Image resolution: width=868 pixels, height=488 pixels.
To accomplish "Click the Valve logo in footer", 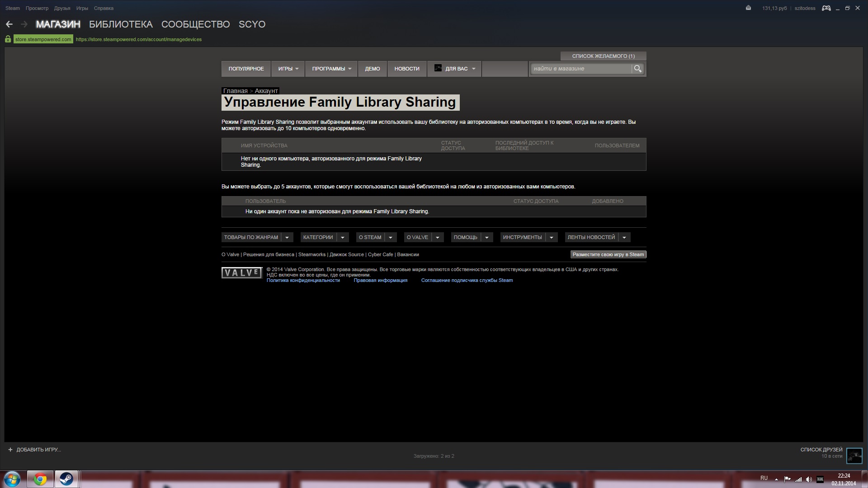I will [242, 273].
